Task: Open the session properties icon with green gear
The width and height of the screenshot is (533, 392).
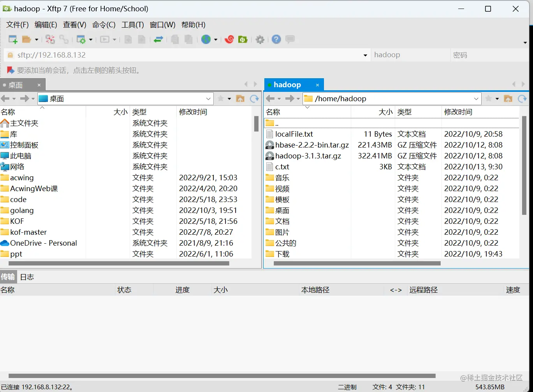Action: pos(81,39)
